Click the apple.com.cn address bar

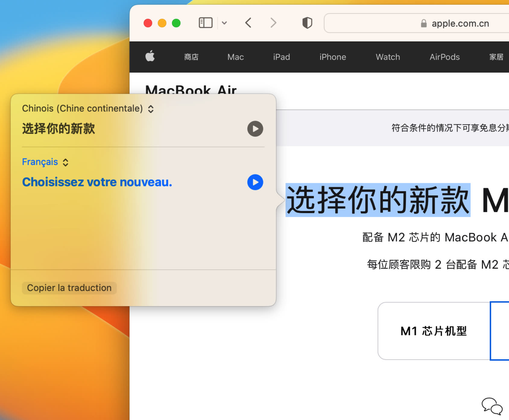(416, 23)
